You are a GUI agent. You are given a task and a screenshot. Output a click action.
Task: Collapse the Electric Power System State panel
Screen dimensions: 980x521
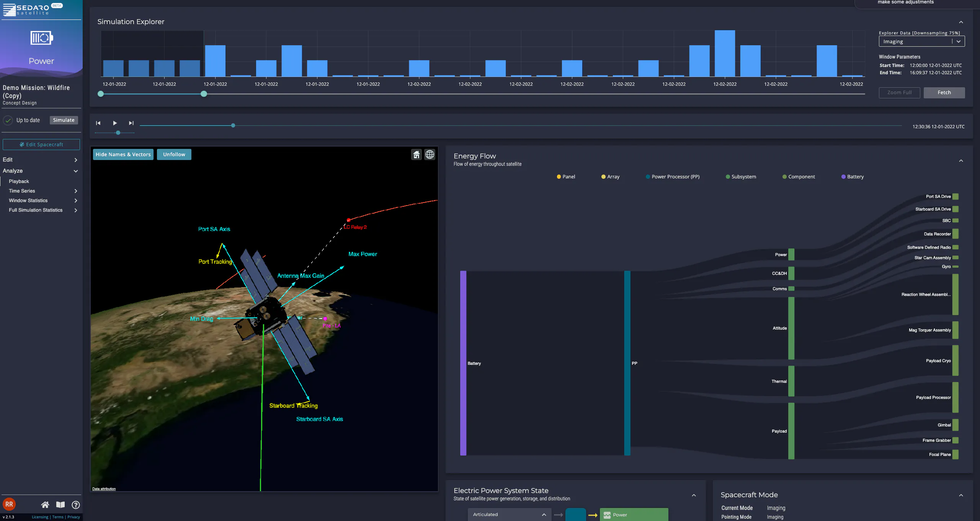pos(694,495)
